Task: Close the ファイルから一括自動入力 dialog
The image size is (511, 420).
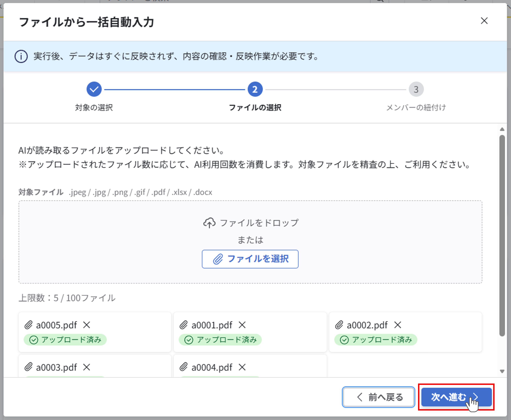Action: [484, 21]
